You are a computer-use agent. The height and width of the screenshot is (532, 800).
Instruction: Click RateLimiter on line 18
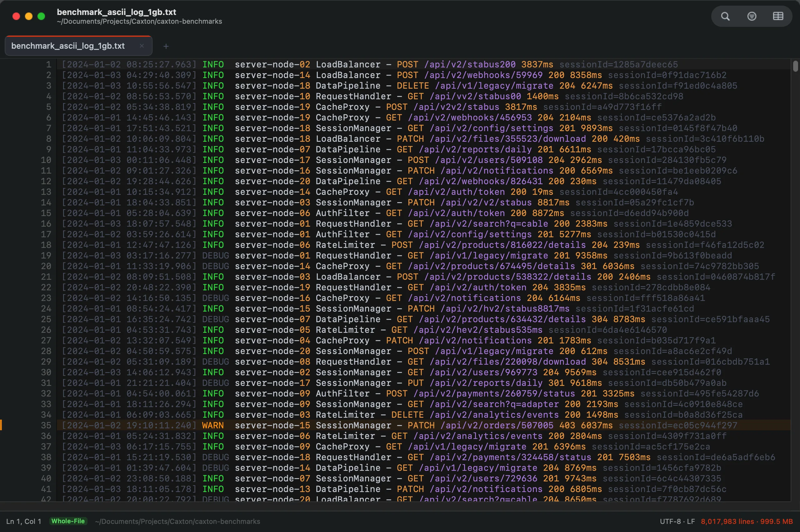point(345,245)
